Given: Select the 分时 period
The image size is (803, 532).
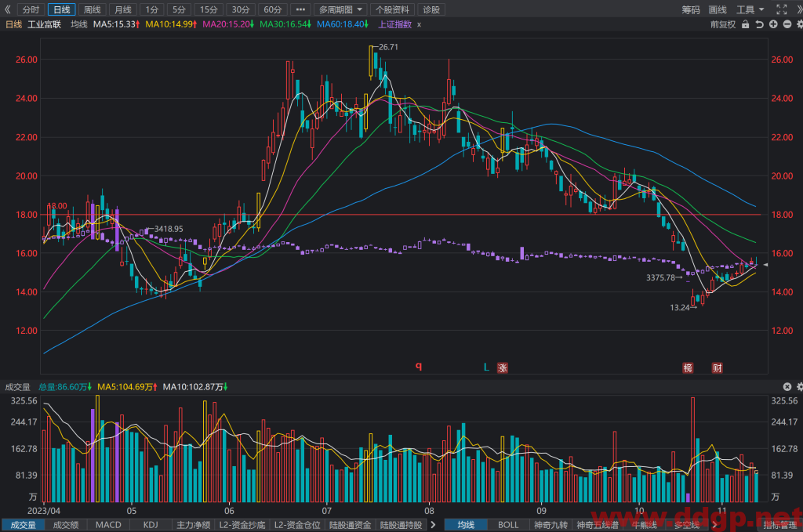Looking at the screenshot, I should pyautogui.click(x=31, y=9).
